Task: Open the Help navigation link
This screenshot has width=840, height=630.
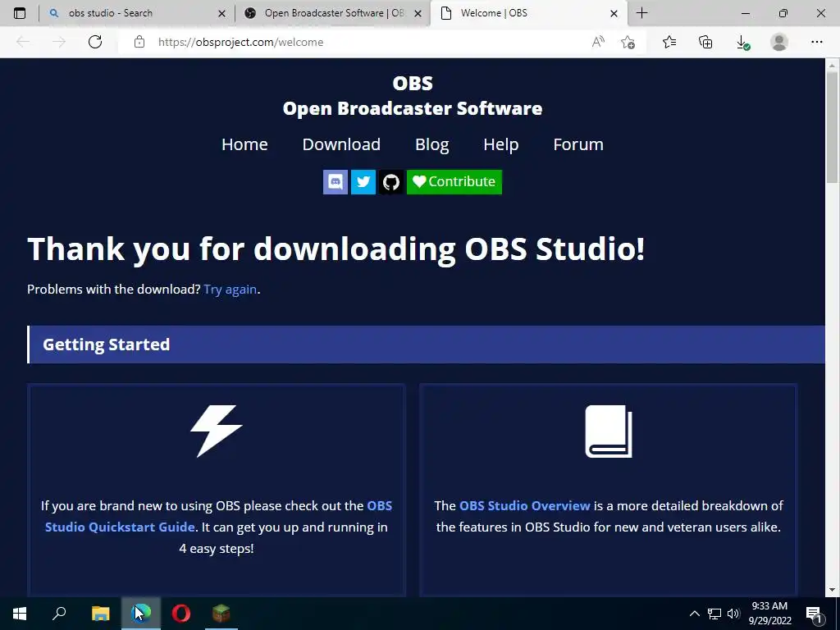Action: coord(501,144)
